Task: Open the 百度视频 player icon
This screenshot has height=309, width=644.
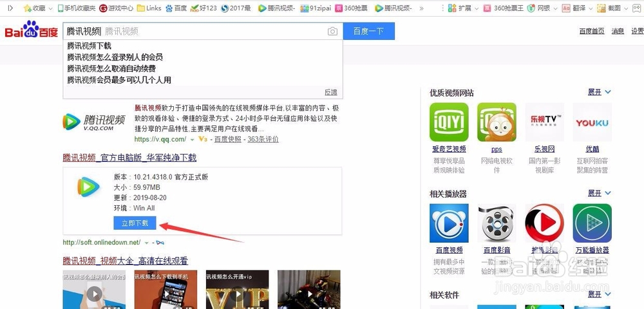Action: 449,223
